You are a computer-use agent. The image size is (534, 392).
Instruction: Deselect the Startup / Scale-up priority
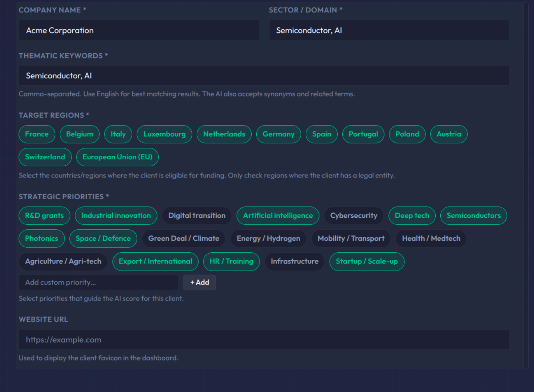[x=367, y=261]
